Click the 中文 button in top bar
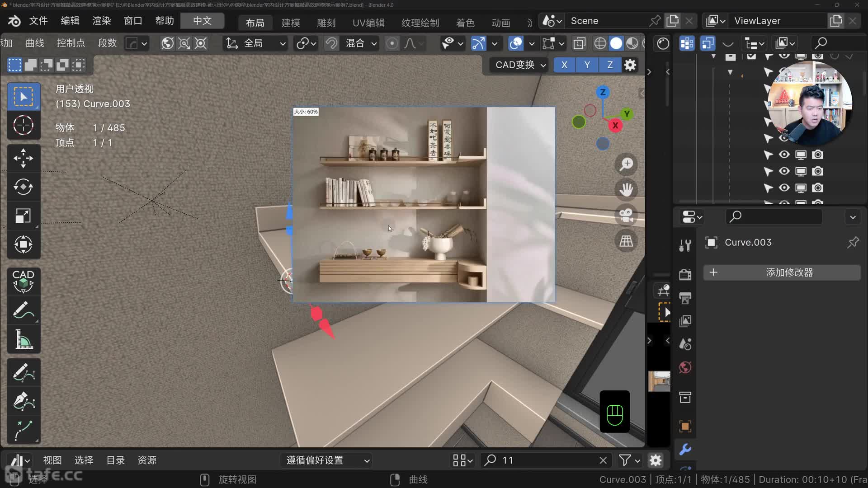The image size is (868, 488). pos(202,21)
